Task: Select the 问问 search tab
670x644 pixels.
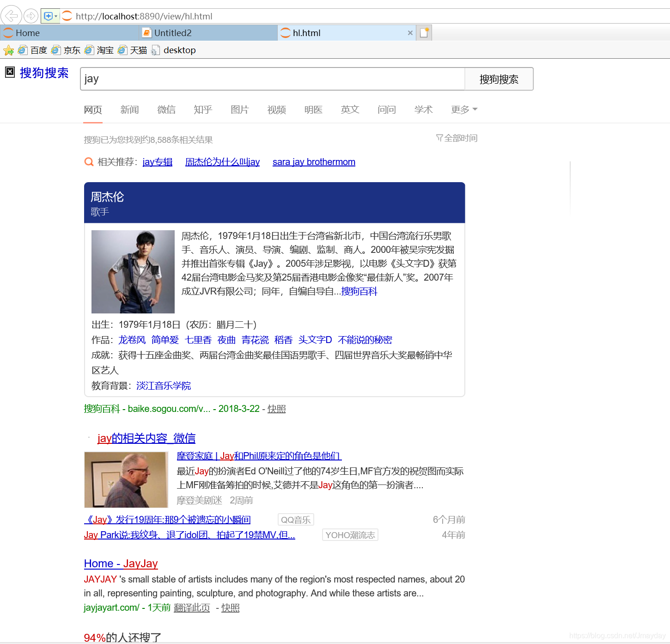Action: [x=387, y=110]
